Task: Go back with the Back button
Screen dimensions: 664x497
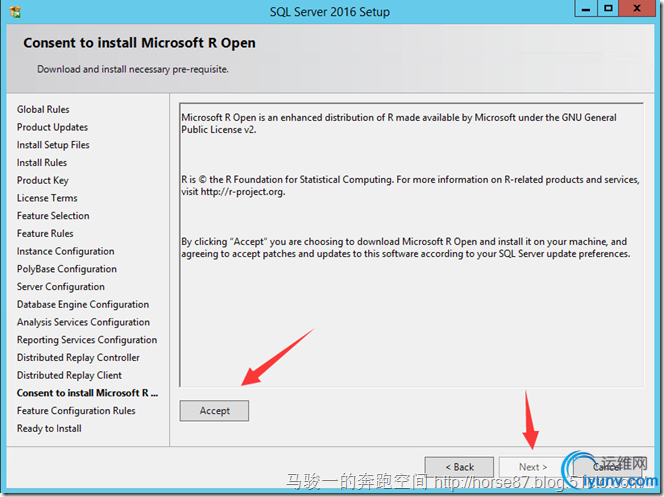Action: [459, 467]
